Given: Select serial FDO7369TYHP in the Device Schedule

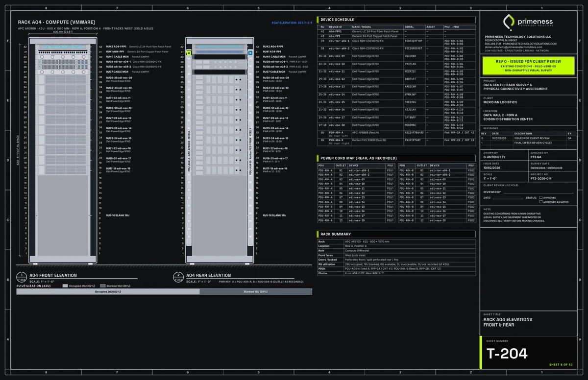Looking at the screenshot, I should pos(414,41).
